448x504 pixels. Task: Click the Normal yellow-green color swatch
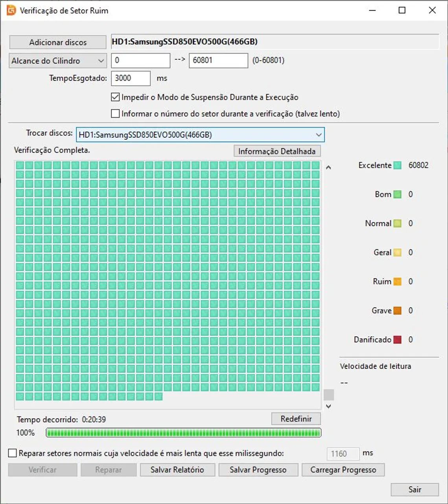[398, 224]
